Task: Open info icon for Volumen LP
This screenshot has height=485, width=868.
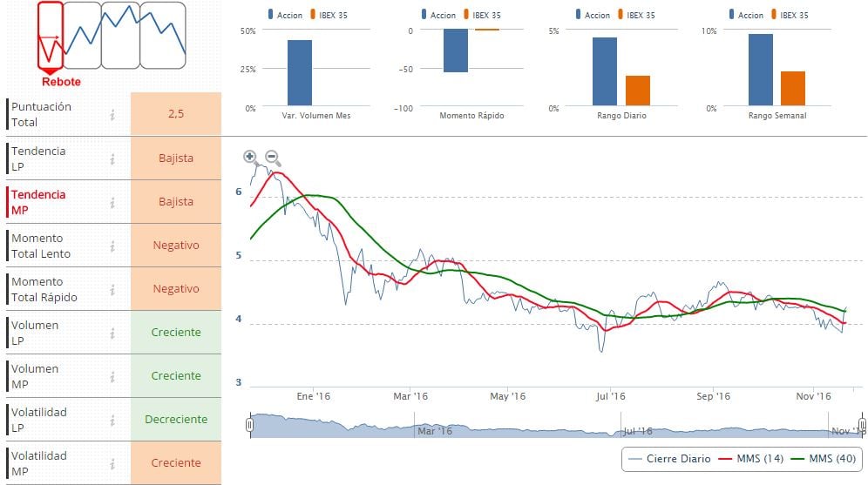Action: tap(112, 333)
